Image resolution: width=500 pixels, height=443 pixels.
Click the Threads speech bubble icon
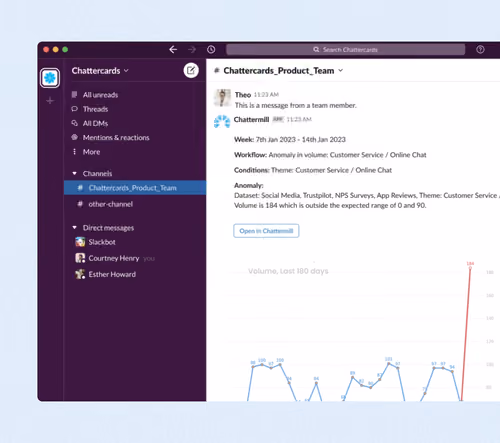[x=74, y=109]
